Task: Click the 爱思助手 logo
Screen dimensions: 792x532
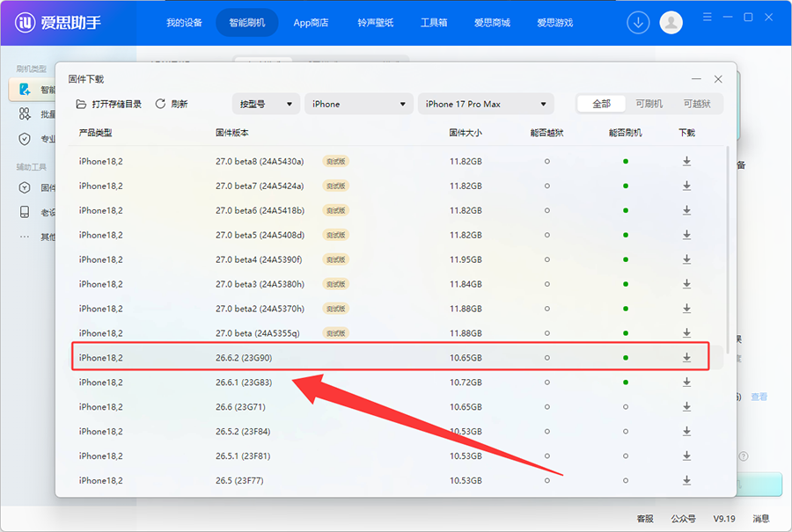Action: (57, 23)
